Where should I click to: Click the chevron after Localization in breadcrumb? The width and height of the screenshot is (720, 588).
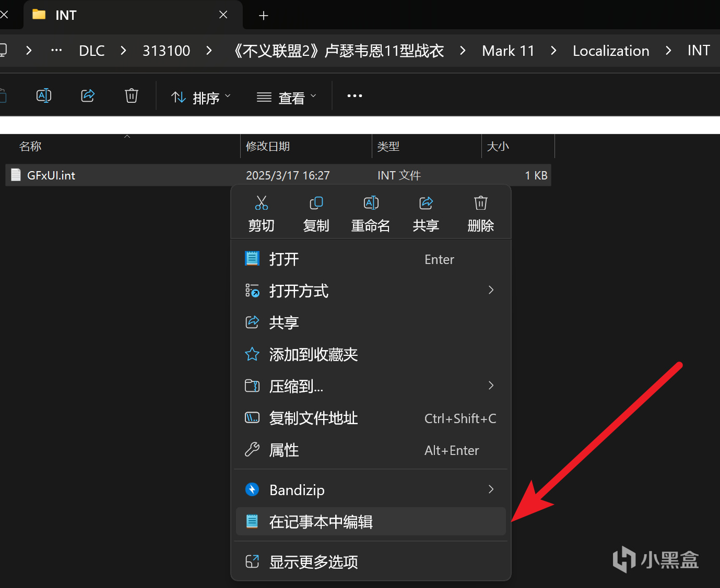(x=668, y=51)
